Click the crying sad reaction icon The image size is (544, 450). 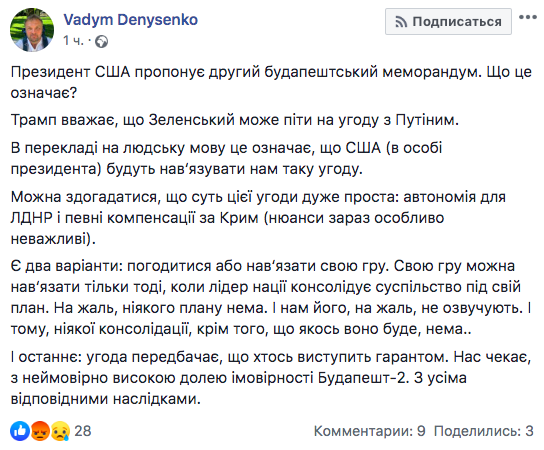point(60,431)
